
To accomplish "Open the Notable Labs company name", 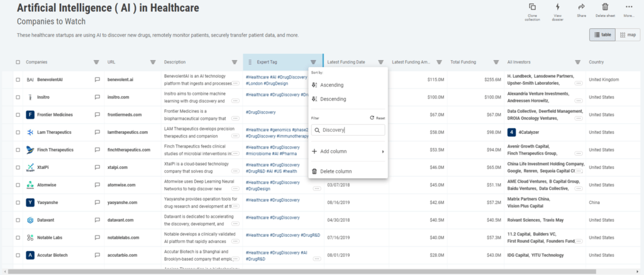I will coord(50,238).
